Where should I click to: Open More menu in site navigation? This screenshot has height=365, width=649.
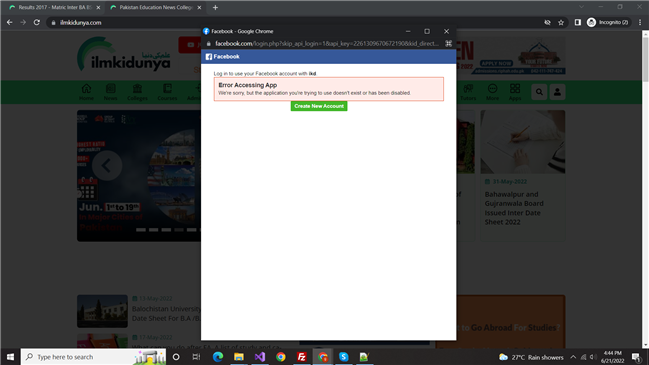[492, 92]
